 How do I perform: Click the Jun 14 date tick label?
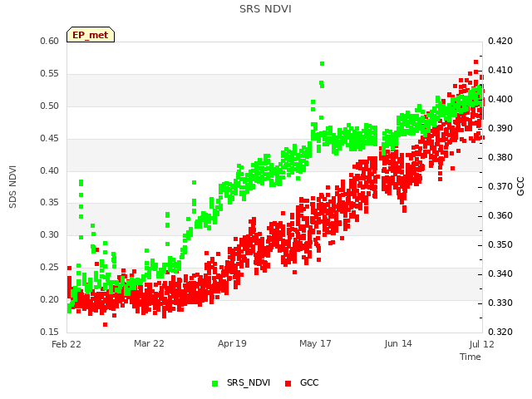pyautogui.click(x=398, y=343)
